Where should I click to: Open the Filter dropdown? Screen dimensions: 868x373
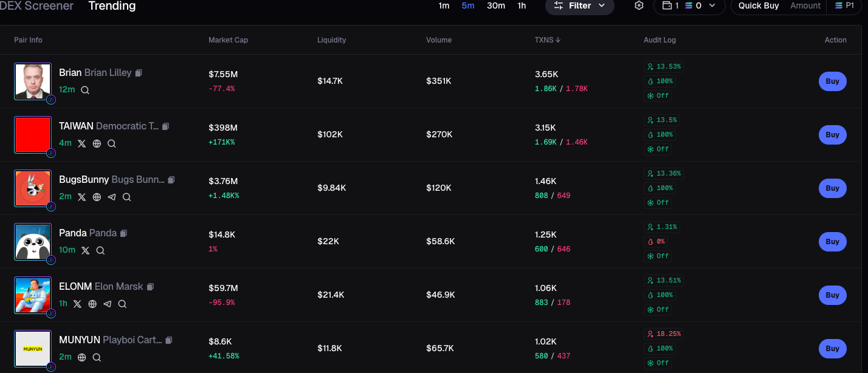click(x=580, y=5)
